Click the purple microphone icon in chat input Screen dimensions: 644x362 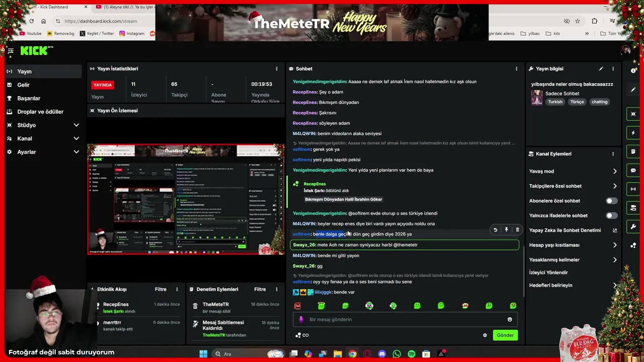pyautogui.click(x=301, y=320)
